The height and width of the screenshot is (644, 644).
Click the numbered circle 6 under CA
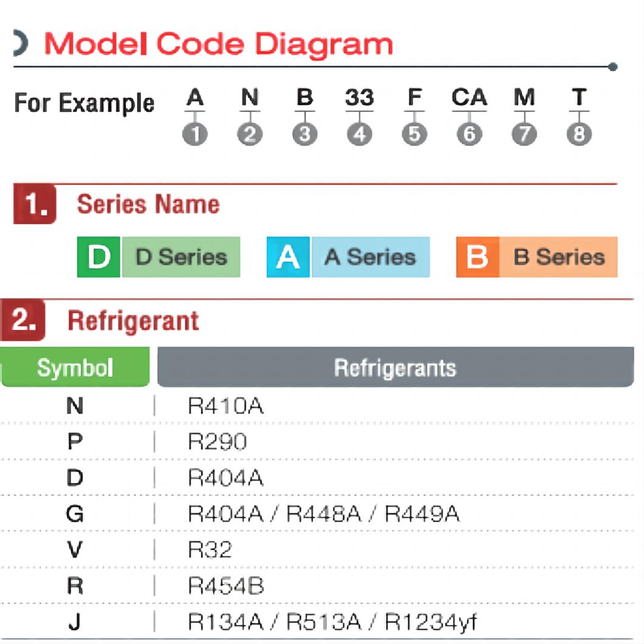(470, 134)
